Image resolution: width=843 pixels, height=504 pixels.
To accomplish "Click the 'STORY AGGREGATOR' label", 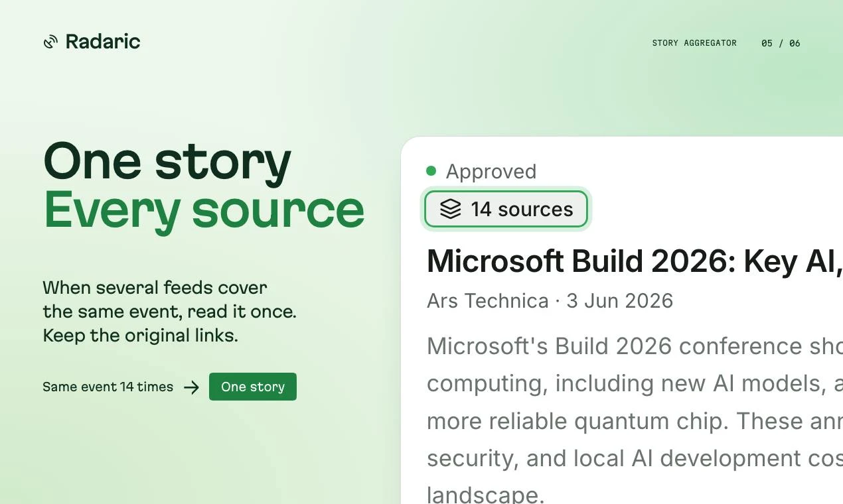I will pyautogui.click(x=694, y=43).
